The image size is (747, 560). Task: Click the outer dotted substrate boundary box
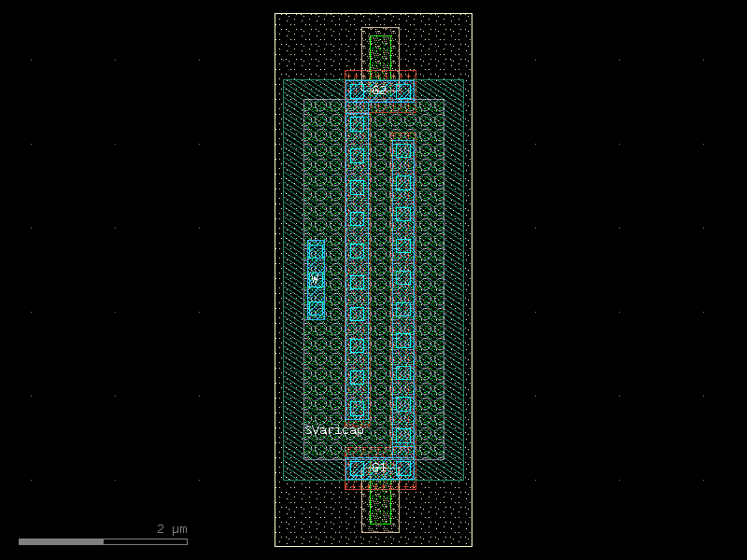(x=275, y=280)
